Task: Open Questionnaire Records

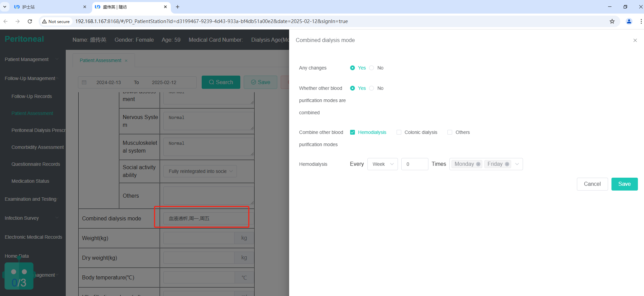Action: [x=36, y=164]
